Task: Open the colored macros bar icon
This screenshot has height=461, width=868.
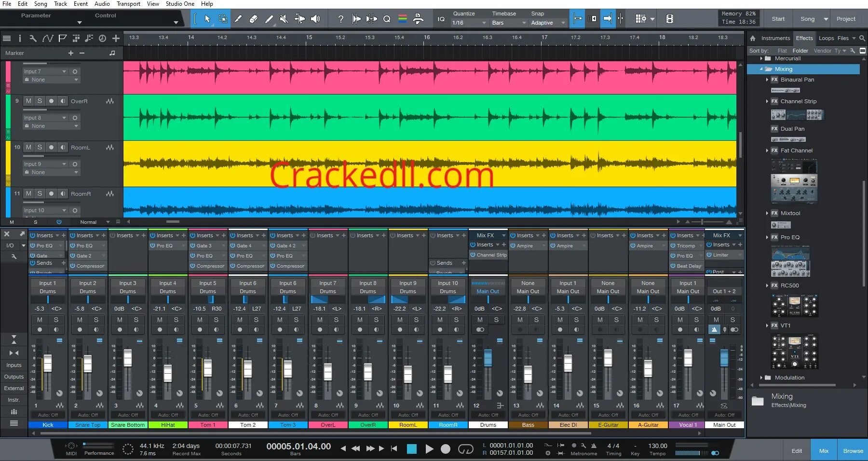Action: (x=403, y=19)
